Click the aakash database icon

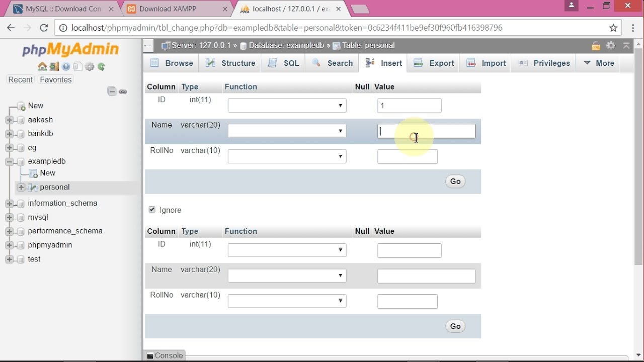21,120
